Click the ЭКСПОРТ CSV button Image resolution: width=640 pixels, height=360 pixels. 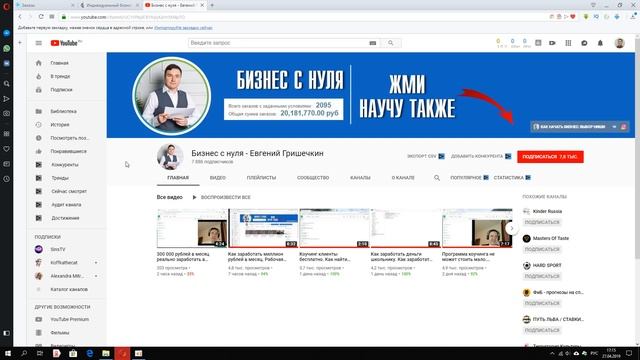426,156
